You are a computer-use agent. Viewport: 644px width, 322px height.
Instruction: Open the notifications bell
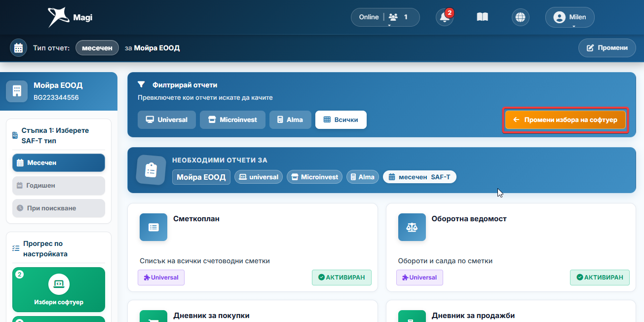point(445,17)
